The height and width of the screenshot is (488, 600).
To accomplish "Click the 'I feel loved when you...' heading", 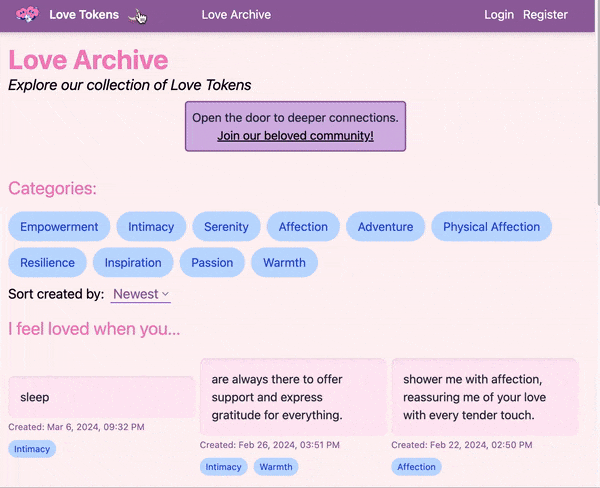I will click(94, 329).
